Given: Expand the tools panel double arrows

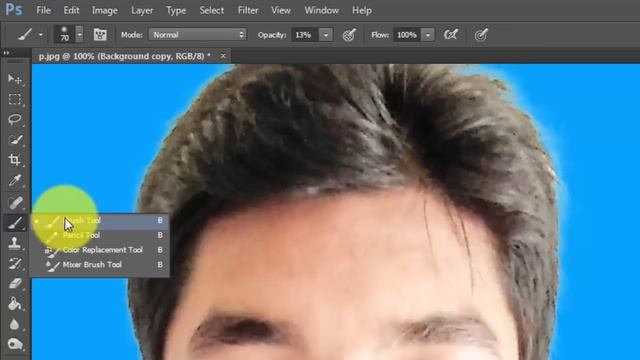Looking at the screenshot, I should (6, 53).
